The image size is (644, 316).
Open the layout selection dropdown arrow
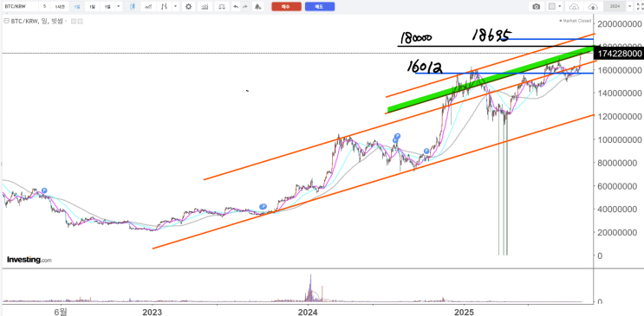click(x=560, y=6)
